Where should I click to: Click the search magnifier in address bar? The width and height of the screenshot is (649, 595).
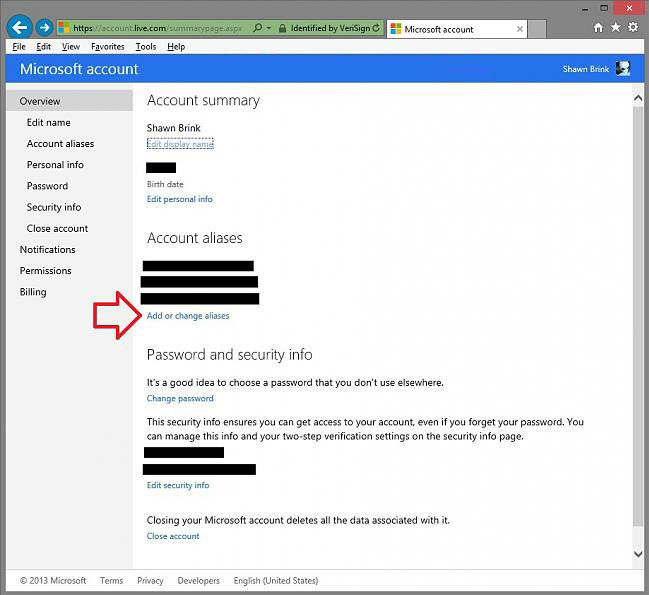[x=257, y=28]
